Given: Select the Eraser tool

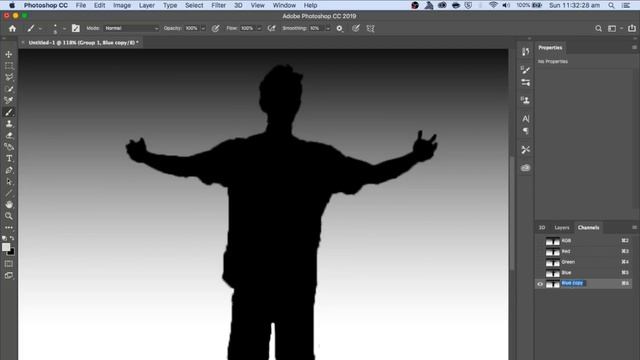Looking at the screenshot, I should point(9,135).
